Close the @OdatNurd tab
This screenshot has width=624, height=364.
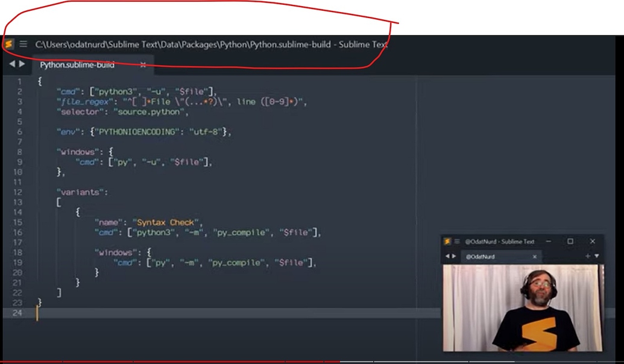[534, 257]
